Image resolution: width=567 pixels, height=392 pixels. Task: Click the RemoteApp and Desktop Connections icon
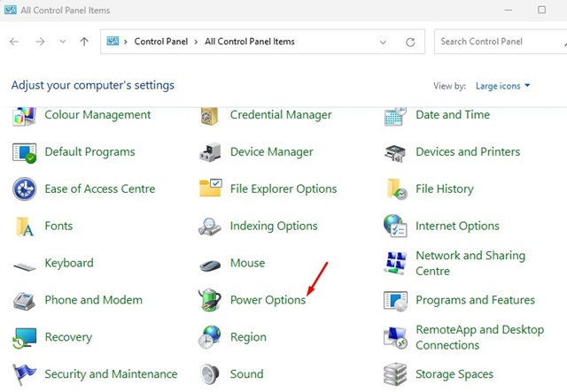395,338
